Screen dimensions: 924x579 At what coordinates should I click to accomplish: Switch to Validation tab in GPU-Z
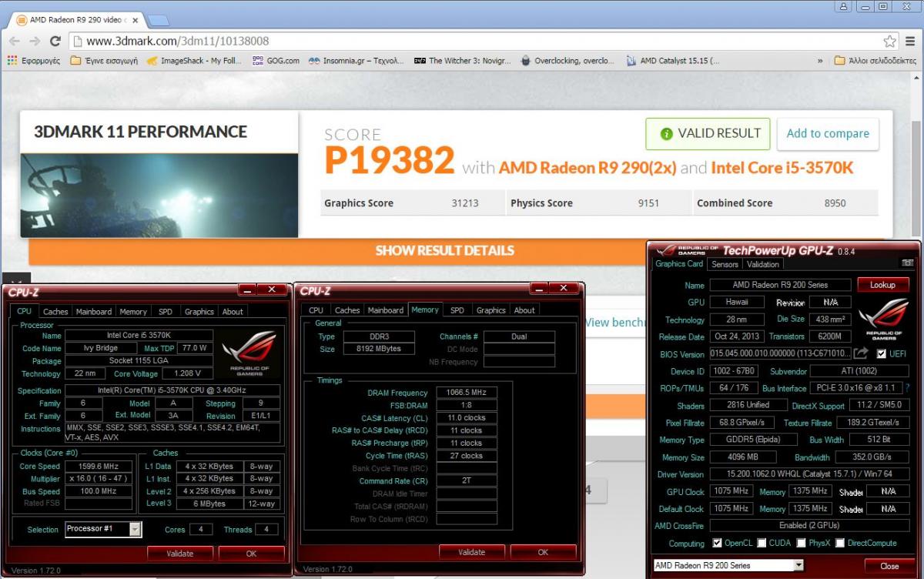[763, 264]
